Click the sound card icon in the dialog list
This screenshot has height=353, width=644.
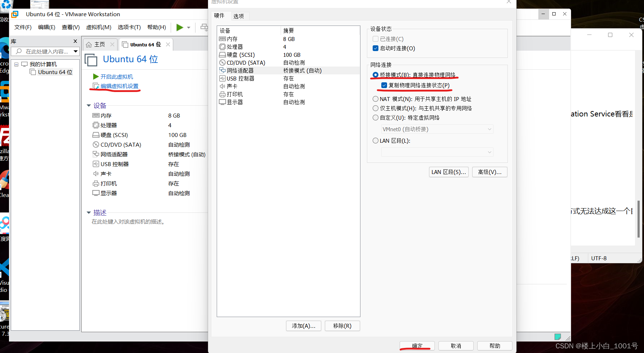[222, 86]
